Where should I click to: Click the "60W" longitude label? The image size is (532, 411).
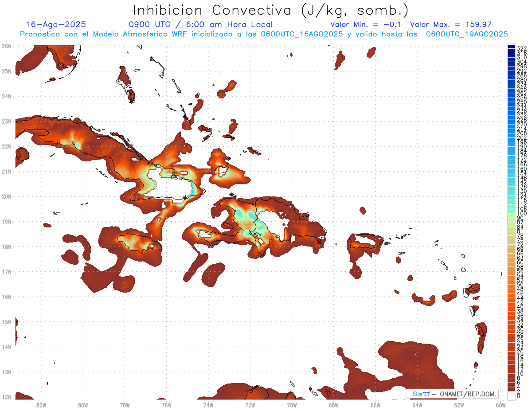click(x=501, y=405)
